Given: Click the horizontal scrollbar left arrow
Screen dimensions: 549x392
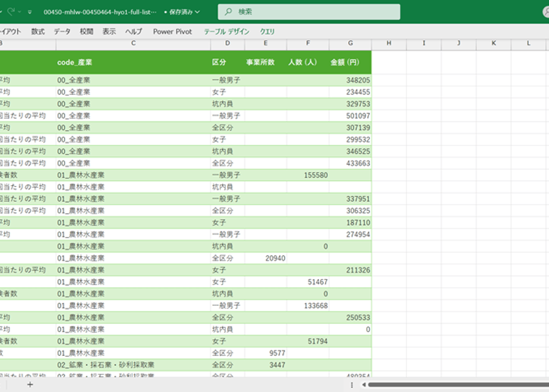Looking at the screenshot, I should pos(364,385).
